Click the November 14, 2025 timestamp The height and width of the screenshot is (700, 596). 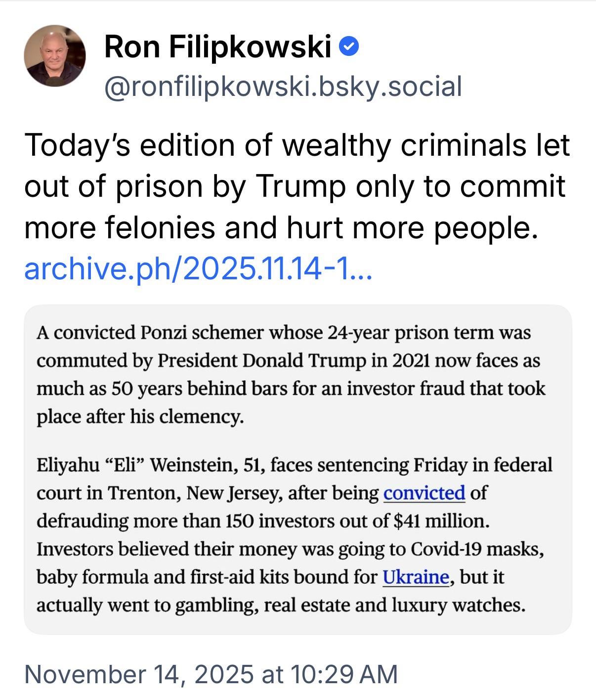pos(210,674)
